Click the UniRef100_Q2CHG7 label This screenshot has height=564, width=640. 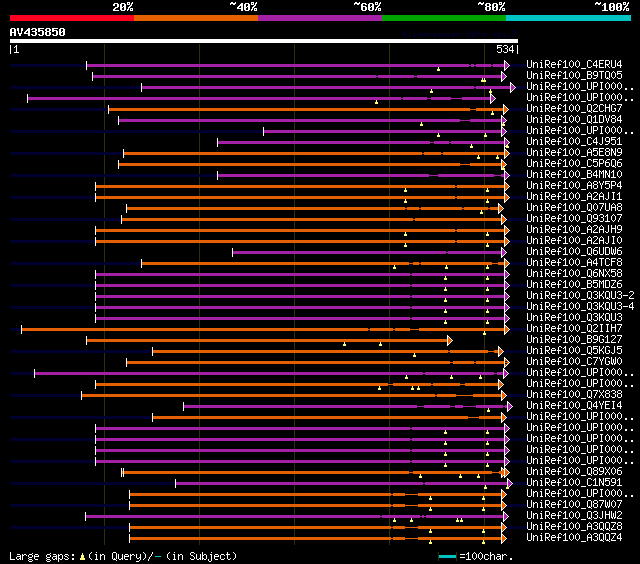574,109
